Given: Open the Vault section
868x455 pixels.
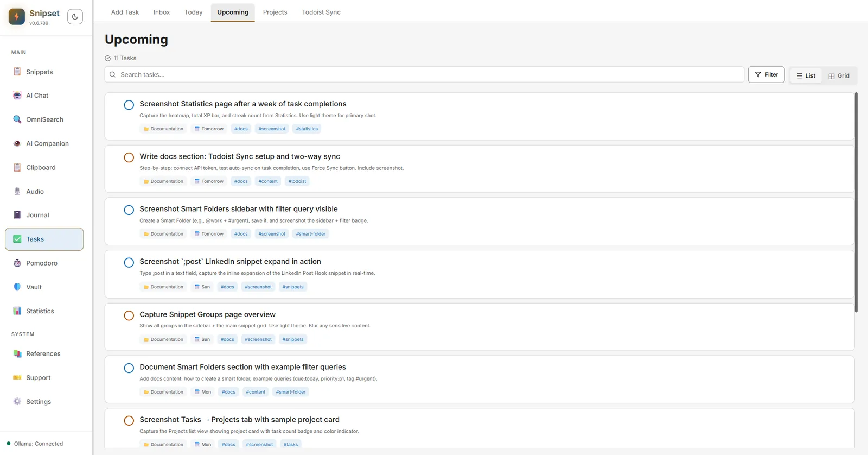Looking at the screenshot, I should (44, 287).
